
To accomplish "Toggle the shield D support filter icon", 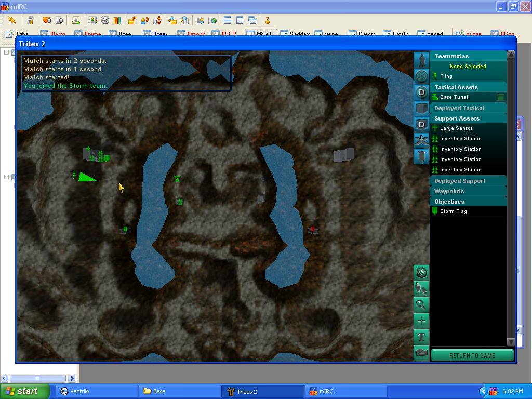I will [x=421, y=125].
